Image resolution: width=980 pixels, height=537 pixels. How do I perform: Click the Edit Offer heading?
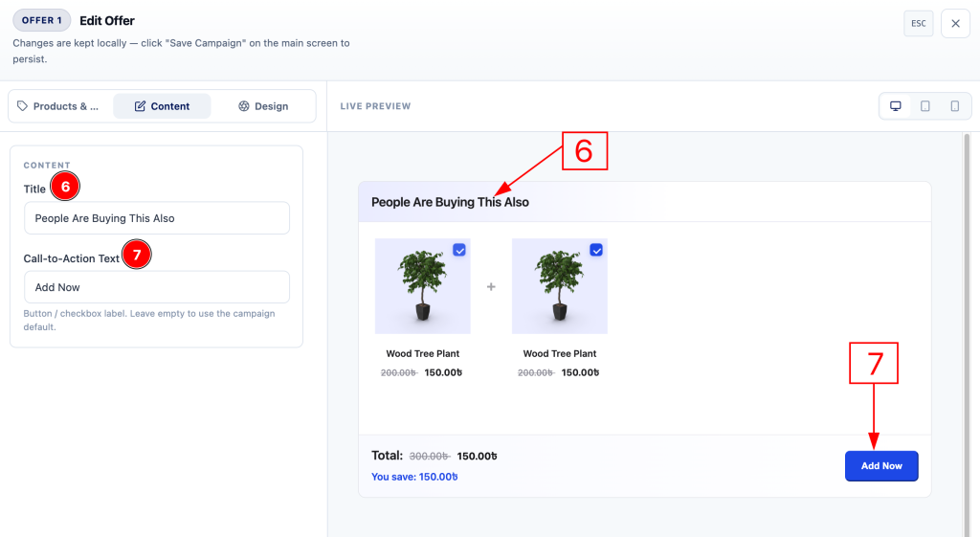pos(107,21)
